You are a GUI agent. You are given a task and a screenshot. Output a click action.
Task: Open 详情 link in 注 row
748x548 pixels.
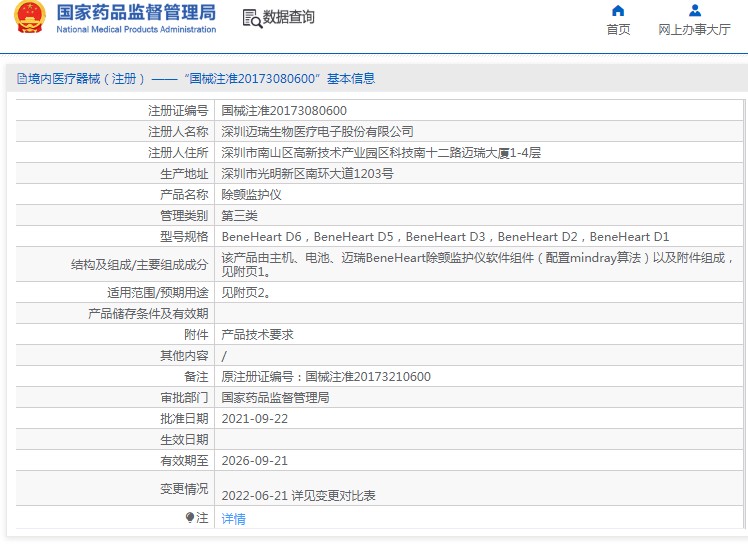(x=234, y=518)
